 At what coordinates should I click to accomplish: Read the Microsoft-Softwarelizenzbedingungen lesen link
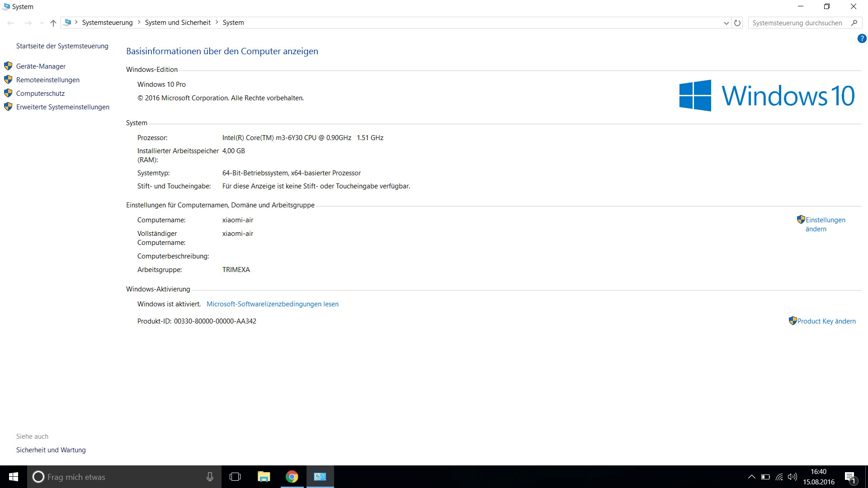pos(273,304)
